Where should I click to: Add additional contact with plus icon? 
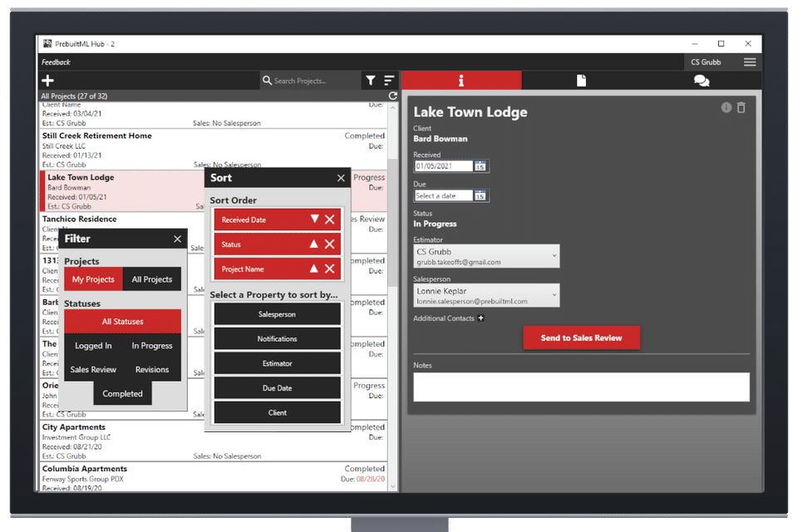coord(480,318)
